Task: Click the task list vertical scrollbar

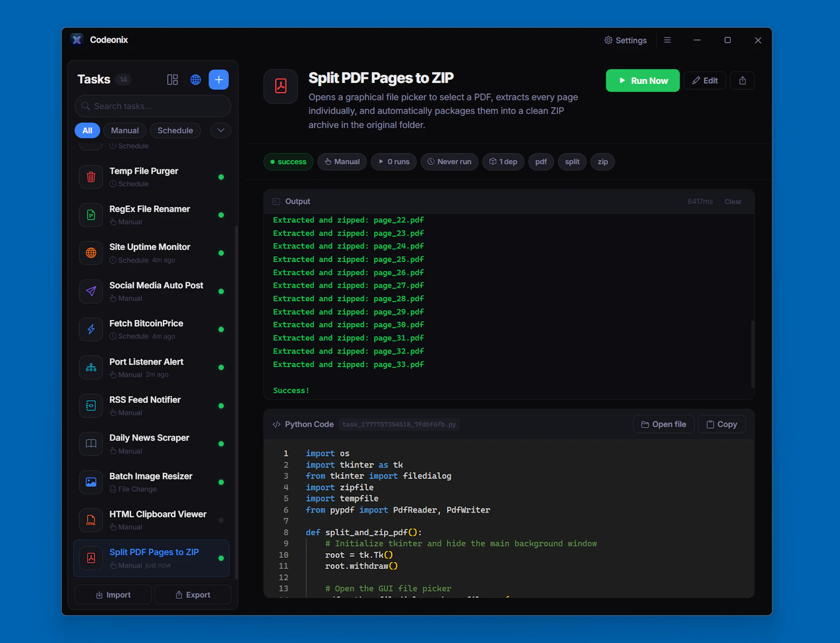Action: coord(236,402)
